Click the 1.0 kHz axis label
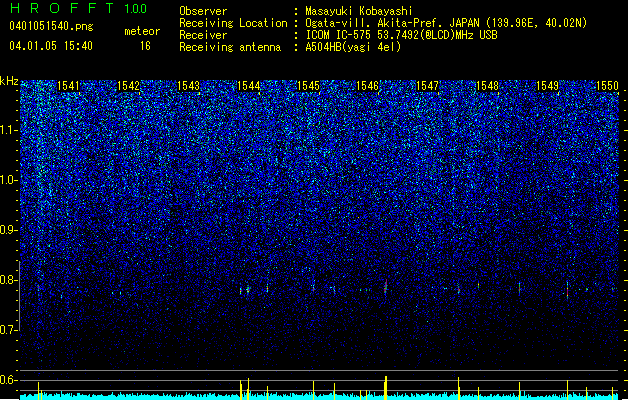 9,180
